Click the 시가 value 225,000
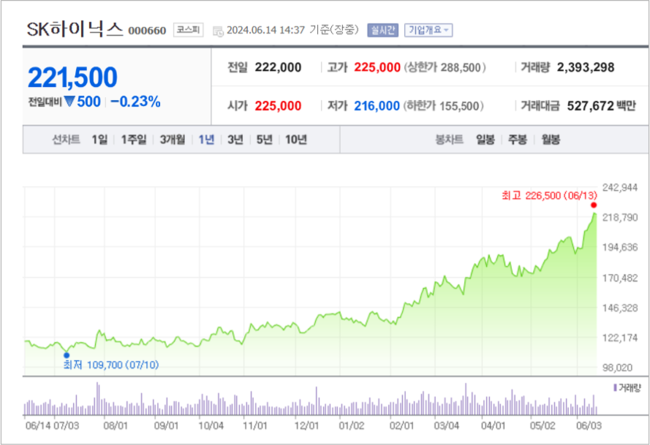 278,106
